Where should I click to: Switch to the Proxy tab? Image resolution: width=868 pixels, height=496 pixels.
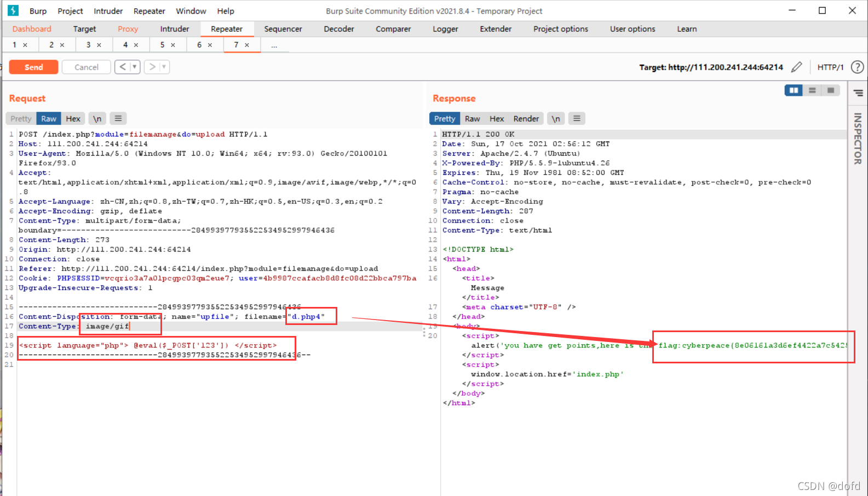pos(128,29)
